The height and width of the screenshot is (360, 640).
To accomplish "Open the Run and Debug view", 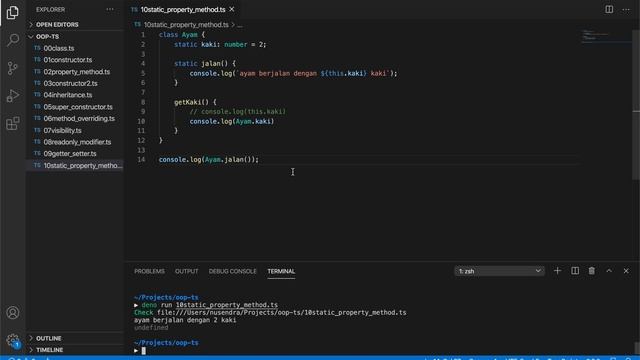I will coord(13,96).
